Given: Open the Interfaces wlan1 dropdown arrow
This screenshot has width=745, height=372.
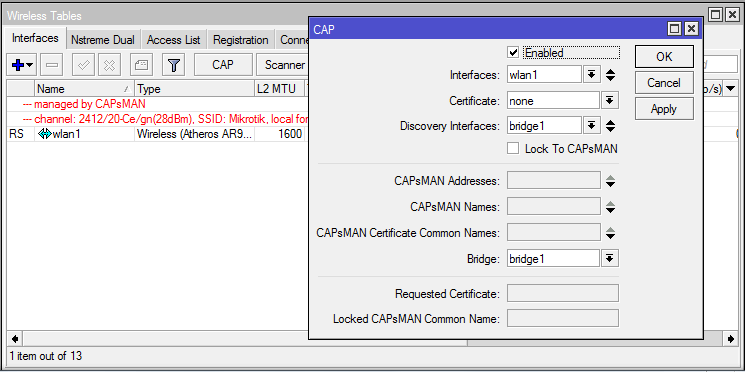Looking at the screenshot, I should 592,75.
